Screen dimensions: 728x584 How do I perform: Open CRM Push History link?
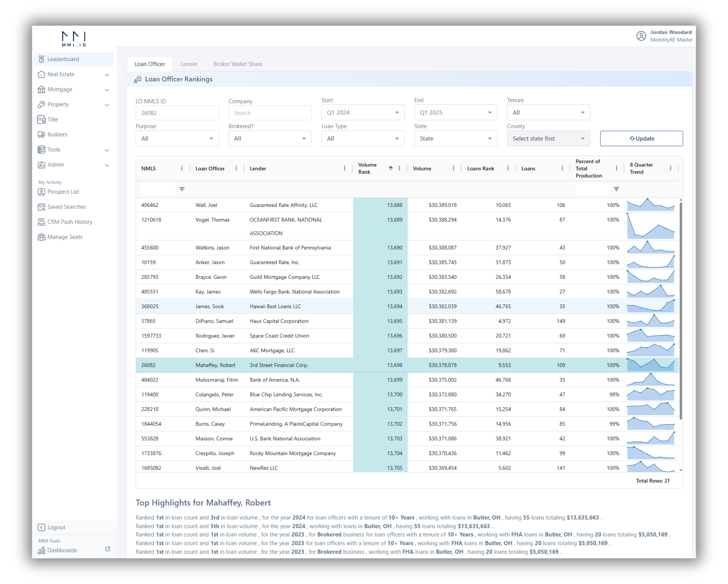tap(70, 222)
